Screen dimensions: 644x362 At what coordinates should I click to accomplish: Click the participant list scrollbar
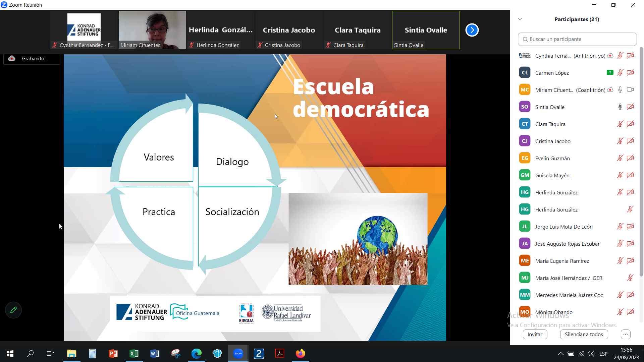click(641, 161)
